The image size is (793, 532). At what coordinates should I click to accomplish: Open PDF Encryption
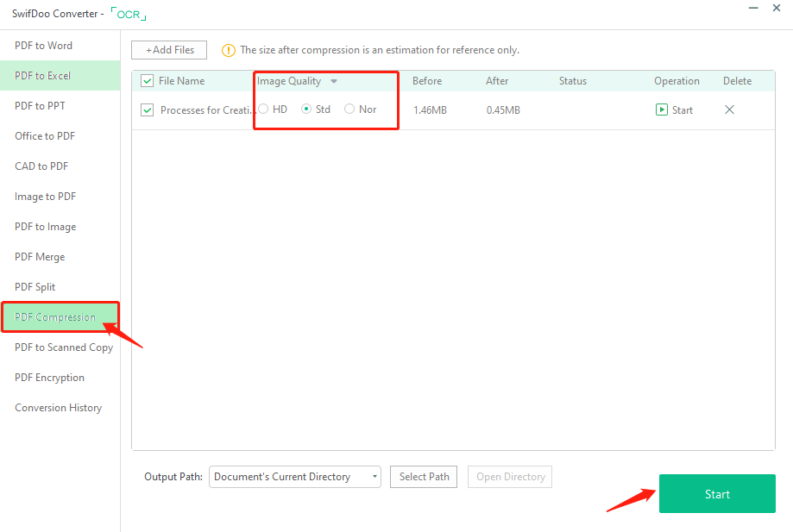[x=49, y=377]
